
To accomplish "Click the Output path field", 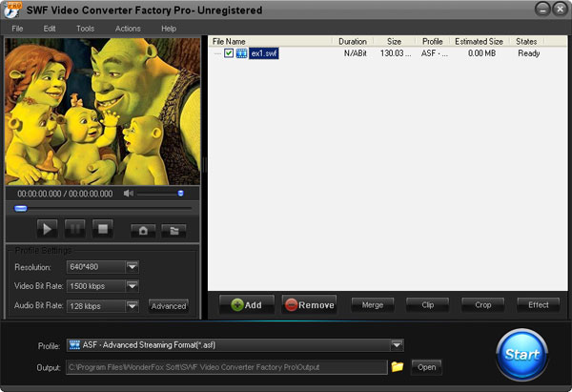I will (227, 367).
